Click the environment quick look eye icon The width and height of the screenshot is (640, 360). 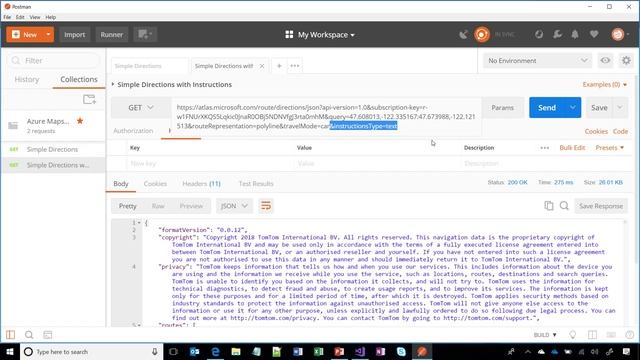click(x=605, y=61)
